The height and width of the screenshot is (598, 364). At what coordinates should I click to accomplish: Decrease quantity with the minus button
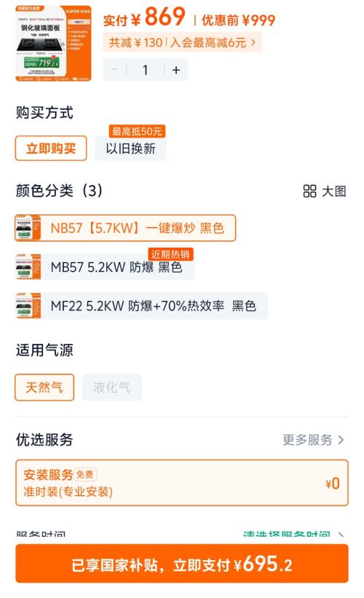[x=114, y=70]
